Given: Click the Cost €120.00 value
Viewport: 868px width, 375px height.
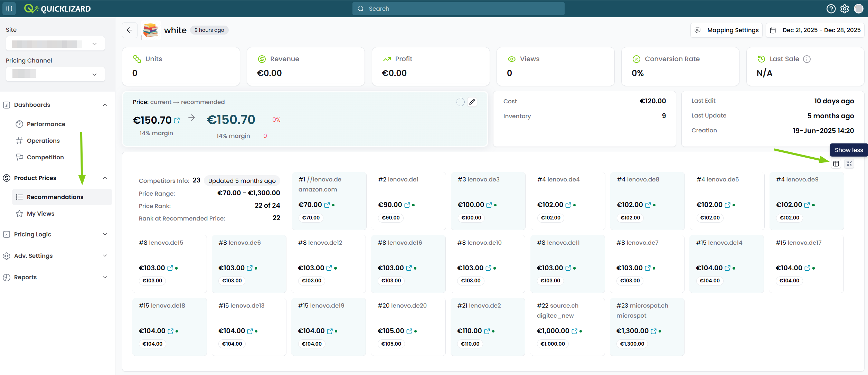Looking at the screenshot, I should pos(653,101).
